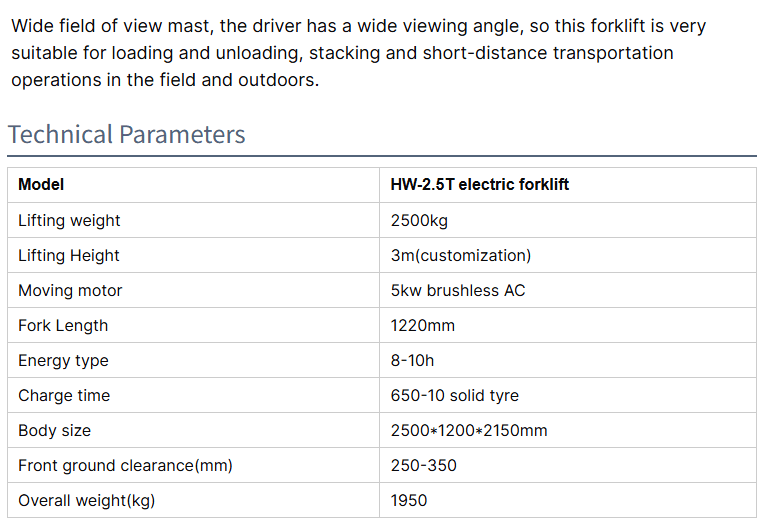The image size is (764, 521).
Task: Click the 3m(customization) value
Action: (461, 255)
